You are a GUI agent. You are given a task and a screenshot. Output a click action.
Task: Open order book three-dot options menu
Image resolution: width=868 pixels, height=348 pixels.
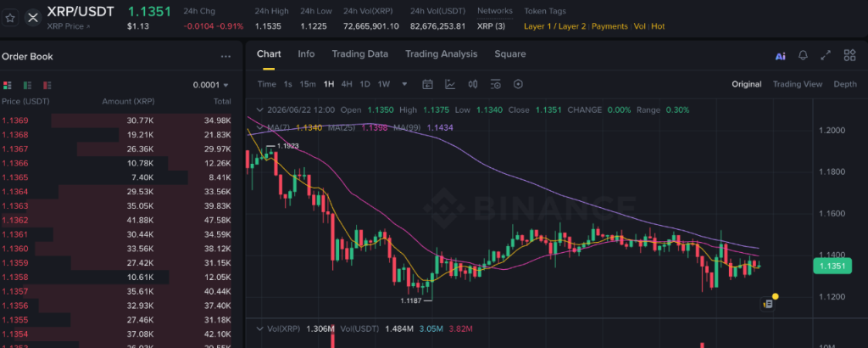(225, 57)
